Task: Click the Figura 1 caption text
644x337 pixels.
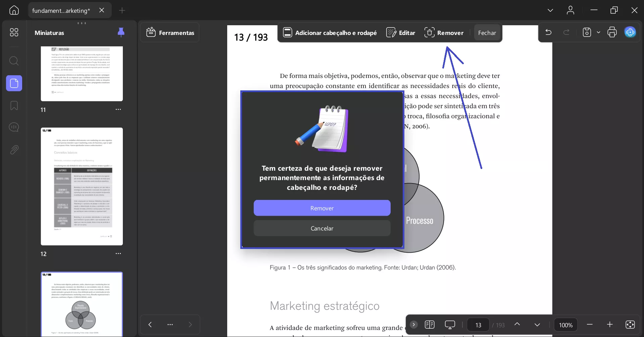Action: [x=363, y=267]
